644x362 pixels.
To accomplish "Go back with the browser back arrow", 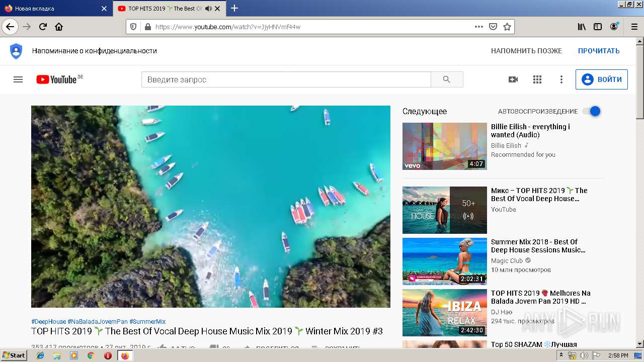I will (x=10, y=27).
